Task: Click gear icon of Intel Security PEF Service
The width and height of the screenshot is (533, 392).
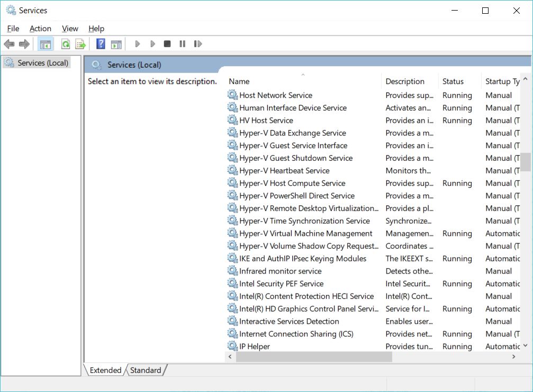Action: (232, 284)
